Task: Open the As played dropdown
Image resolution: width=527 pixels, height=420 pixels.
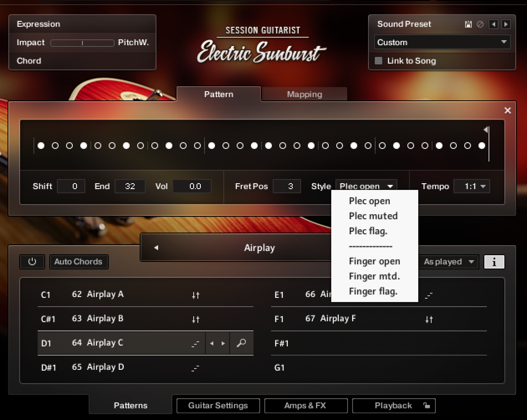Action: click(x=448, y=262)
